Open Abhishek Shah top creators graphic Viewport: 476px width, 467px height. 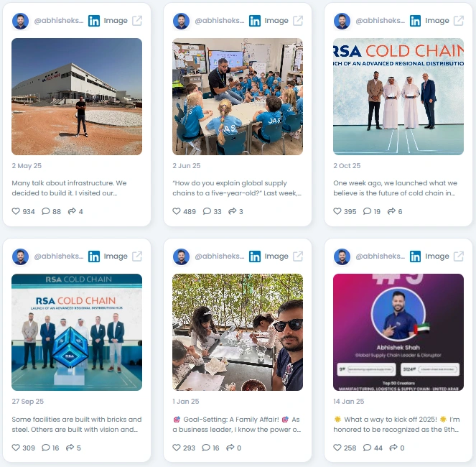398,333
